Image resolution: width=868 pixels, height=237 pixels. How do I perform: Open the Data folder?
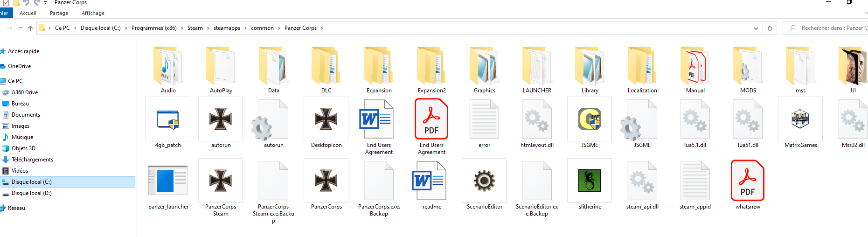tap(273, 70)
